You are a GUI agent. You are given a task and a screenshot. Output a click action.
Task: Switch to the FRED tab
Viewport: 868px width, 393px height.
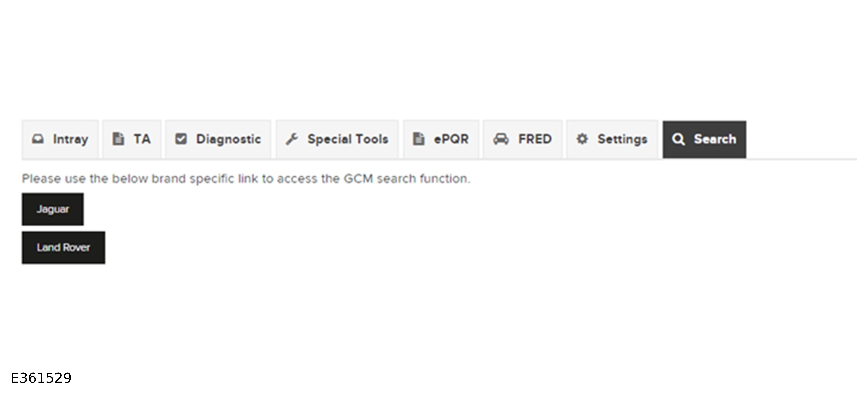pos(535,139)
